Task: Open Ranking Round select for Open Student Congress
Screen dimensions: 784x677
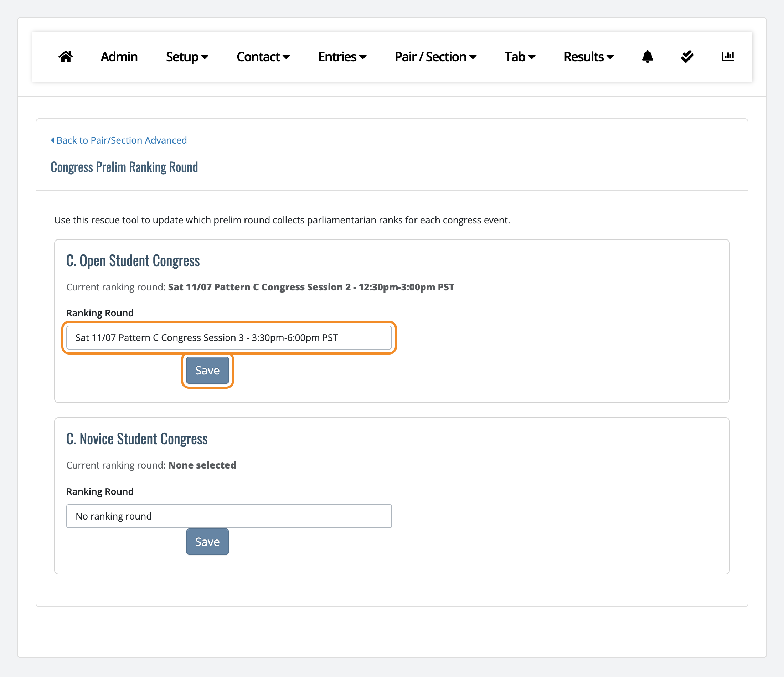Action: coord(229,337)
